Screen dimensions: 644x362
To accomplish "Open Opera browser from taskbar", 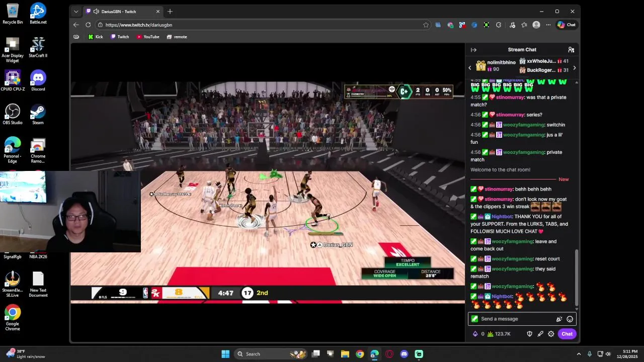I will point(389,354).
